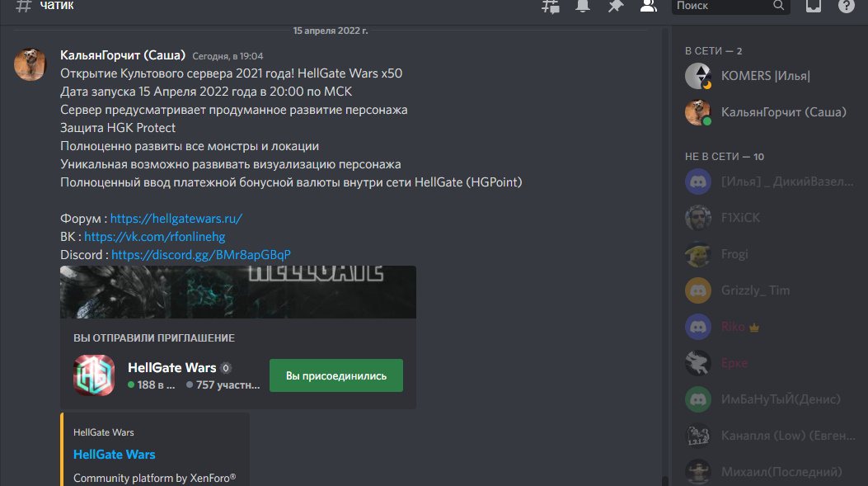Click Frogi avatar
Screen dimensions: 868x486
coord(697,254)
